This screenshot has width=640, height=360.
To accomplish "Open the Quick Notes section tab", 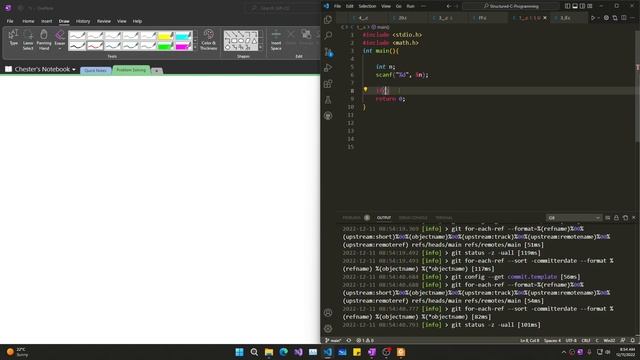I will 96,70.
